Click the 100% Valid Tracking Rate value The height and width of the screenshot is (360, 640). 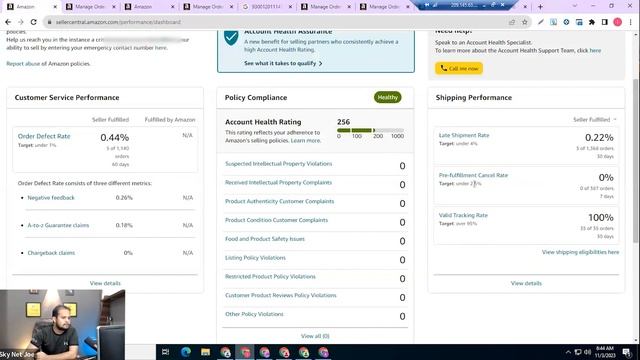(x=601, y=218)
